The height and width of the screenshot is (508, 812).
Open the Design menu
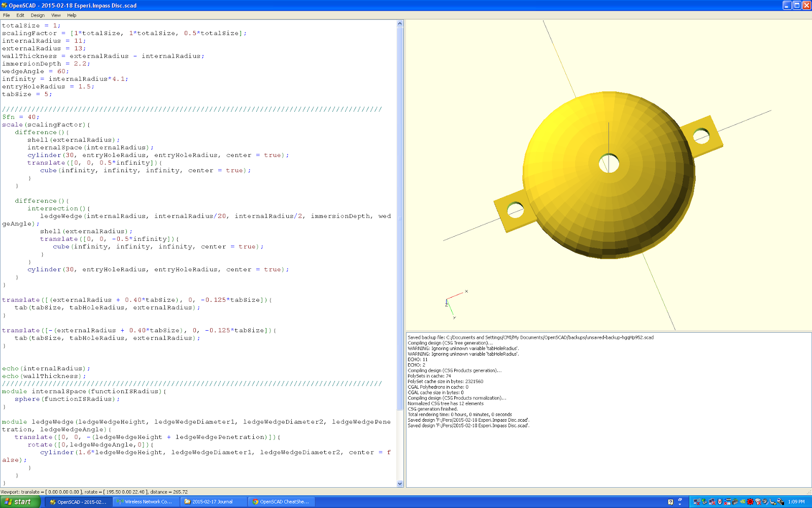click(38, 15)
